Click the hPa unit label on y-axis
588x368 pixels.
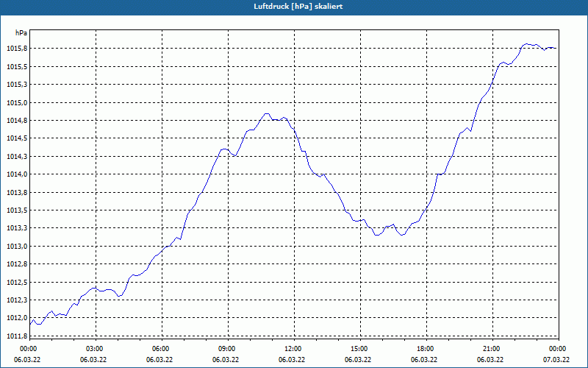21,33
